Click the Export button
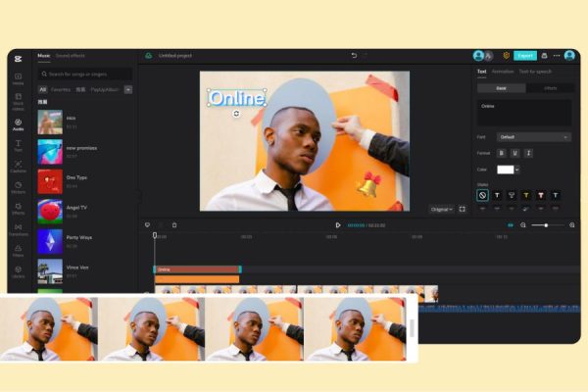The width and height of the screenshot is (588, 392). (x=525, y=56)
